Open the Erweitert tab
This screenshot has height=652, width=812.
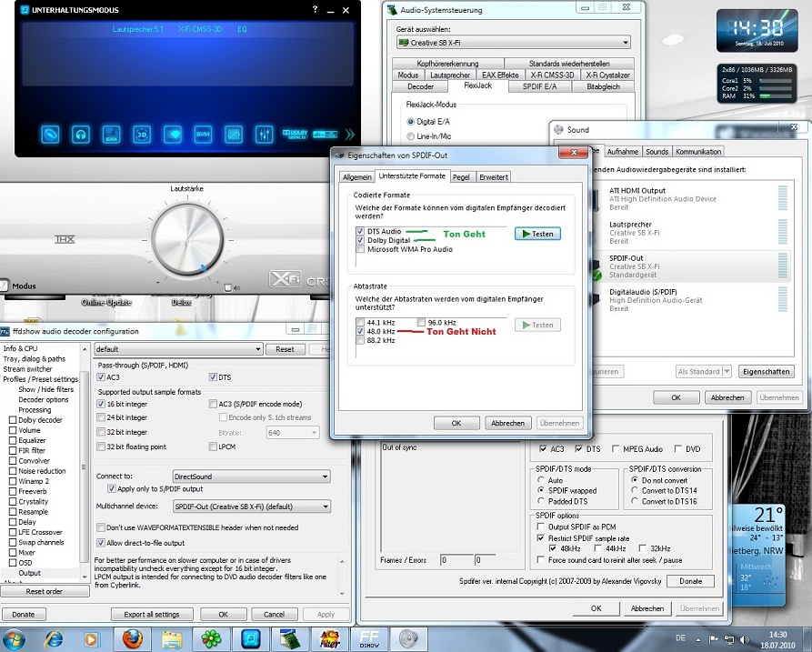coord(494,177)
